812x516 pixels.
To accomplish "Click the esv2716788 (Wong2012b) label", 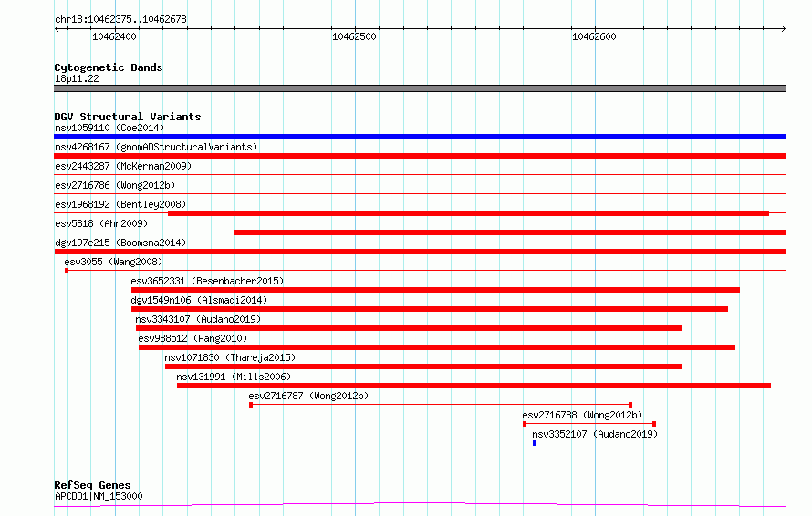I will point(582,415).
